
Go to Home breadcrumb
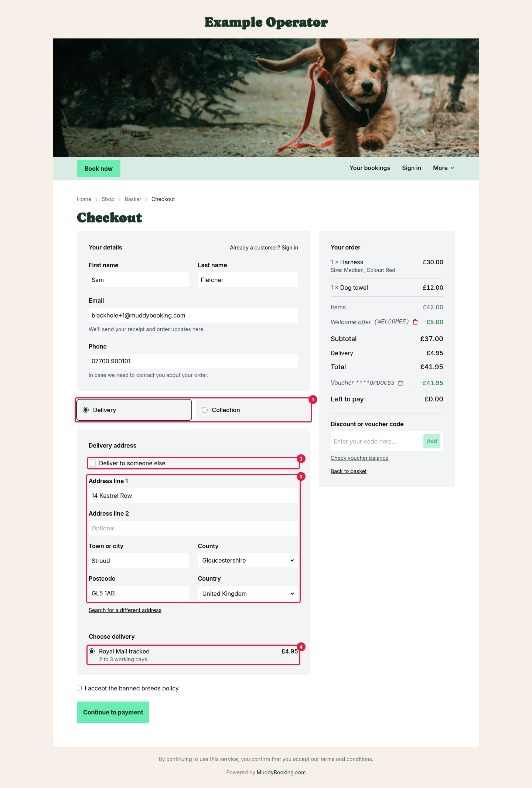pos(84,199)
